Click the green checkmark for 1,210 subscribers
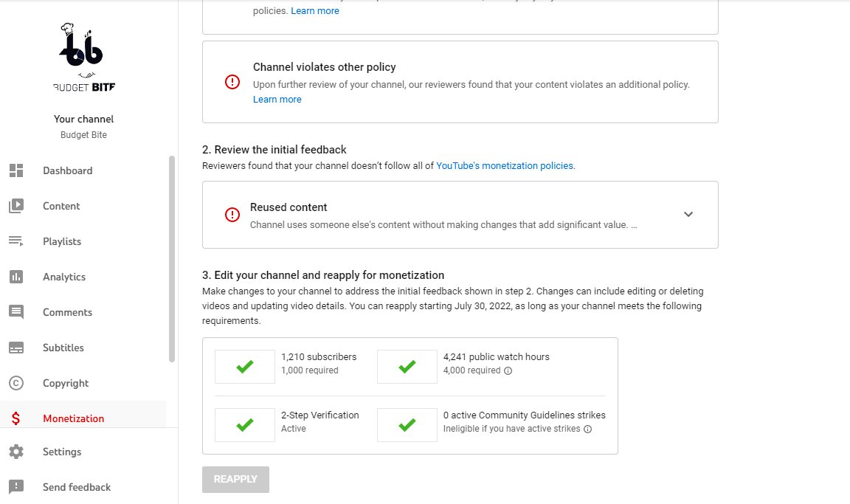Screen dimensions: 850x504 click(x=245, y=367)
